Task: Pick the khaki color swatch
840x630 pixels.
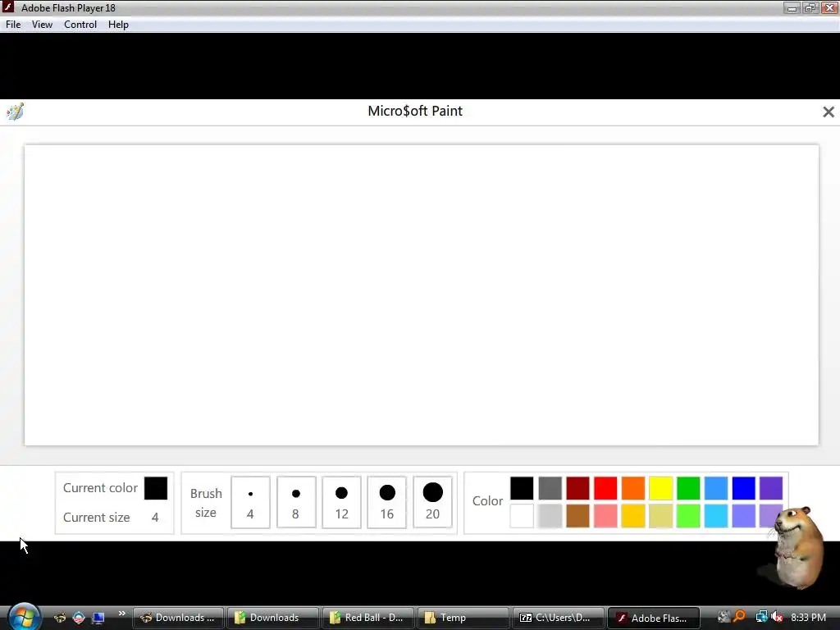Action: [660, 516]
